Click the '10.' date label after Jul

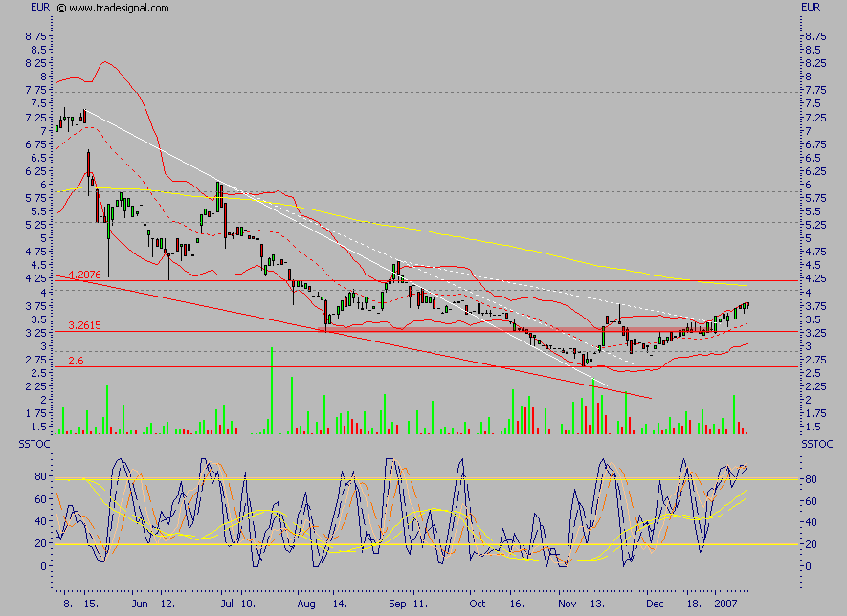click(x=248, y=604)
